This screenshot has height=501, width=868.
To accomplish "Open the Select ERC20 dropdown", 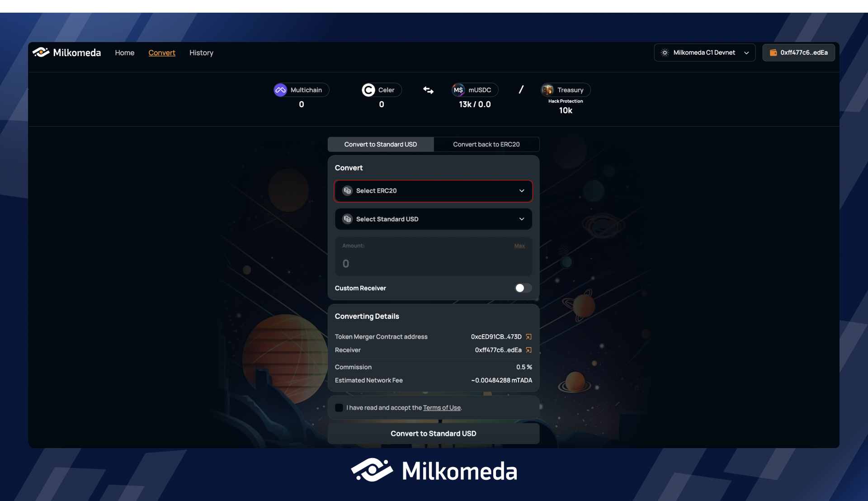I will [433, 191].
